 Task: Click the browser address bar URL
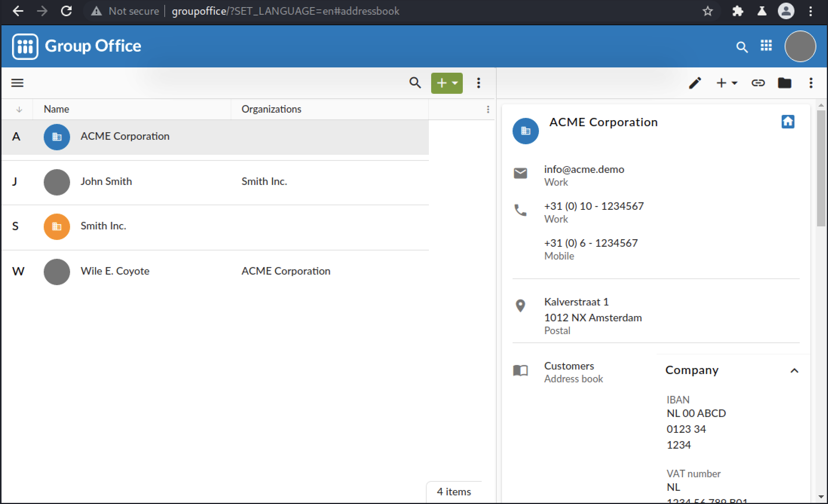[x=285, y=11]
